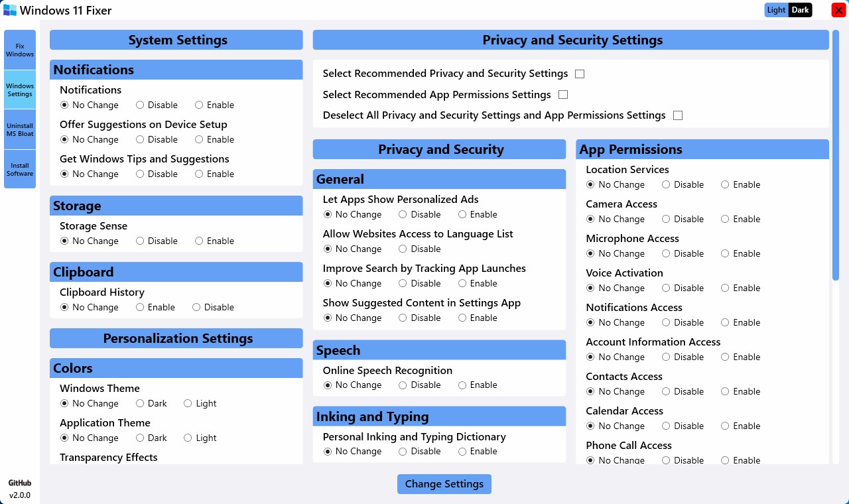Check Select Recommended Privacy and Security Settings
849x504 pixels.
[580, 74]
